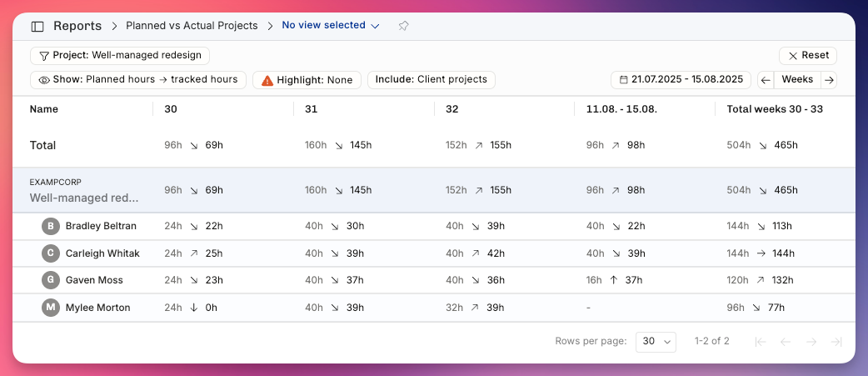The height and width of the screenshot is (376, 868).
Task: Open the Show planned hours visibility option
Action: [138, 80]
